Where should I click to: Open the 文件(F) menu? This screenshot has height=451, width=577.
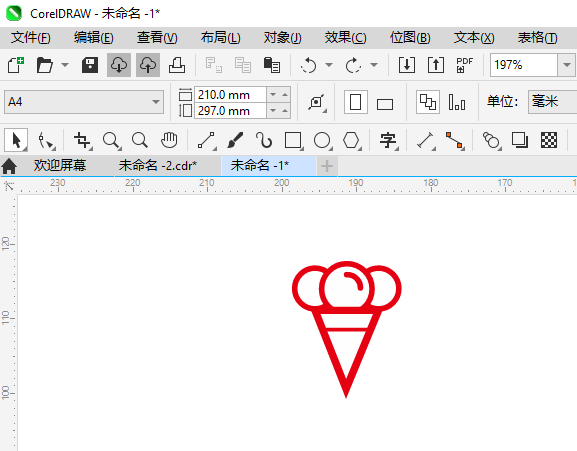click(31, 38)
